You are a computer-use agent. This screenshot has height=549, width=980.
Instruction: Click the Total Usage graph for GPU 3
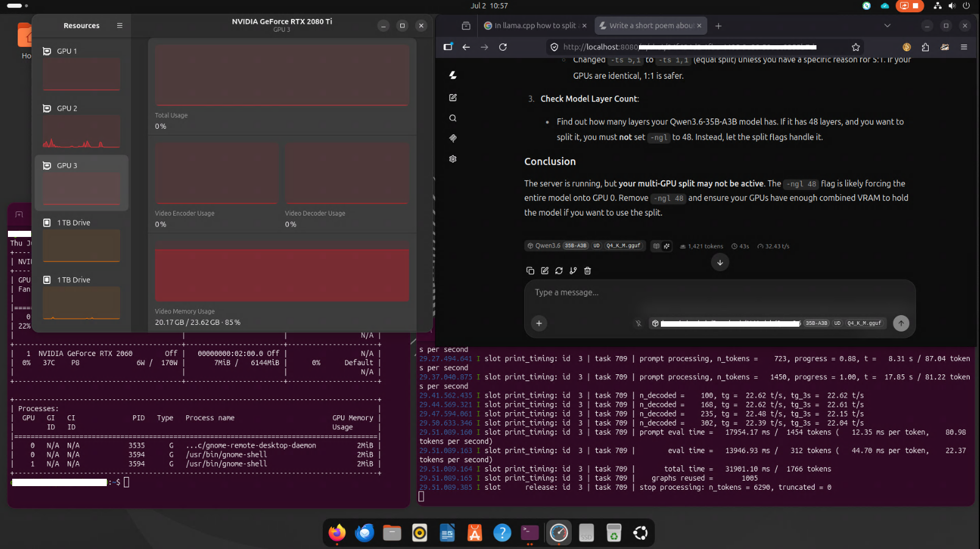pos(282,75)
